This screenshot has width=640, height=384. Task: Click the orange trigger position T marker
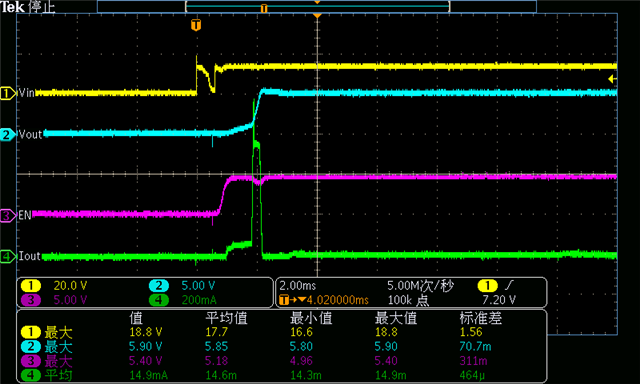click(x=196, y=25)
